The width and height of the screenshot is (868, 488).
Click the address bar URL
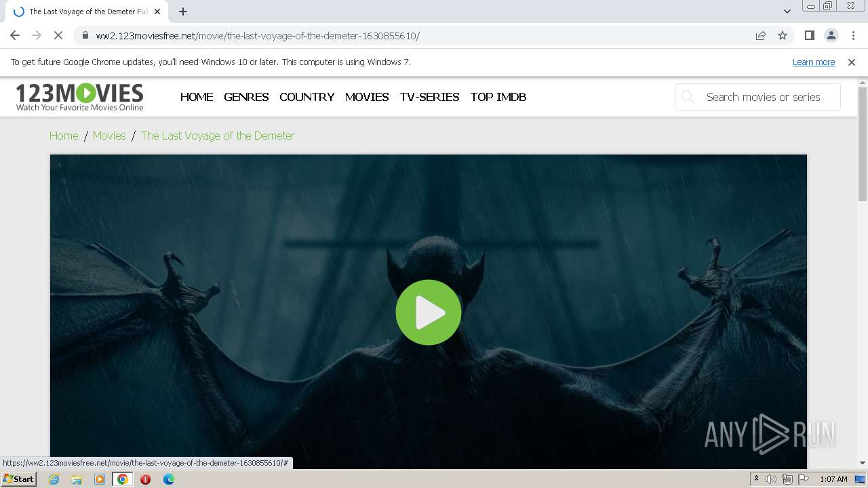click(258, 36)
